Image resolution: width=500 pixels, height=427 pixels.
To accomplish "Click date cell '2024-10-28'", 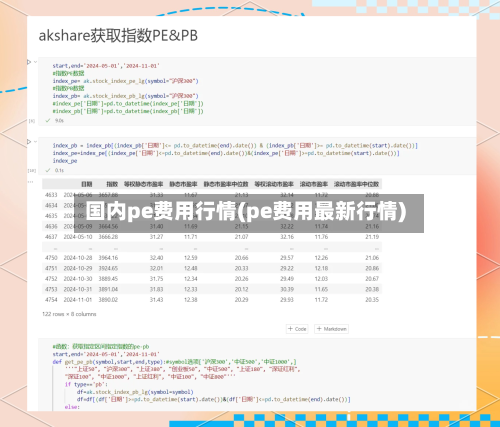I will (x=78, y=258).
